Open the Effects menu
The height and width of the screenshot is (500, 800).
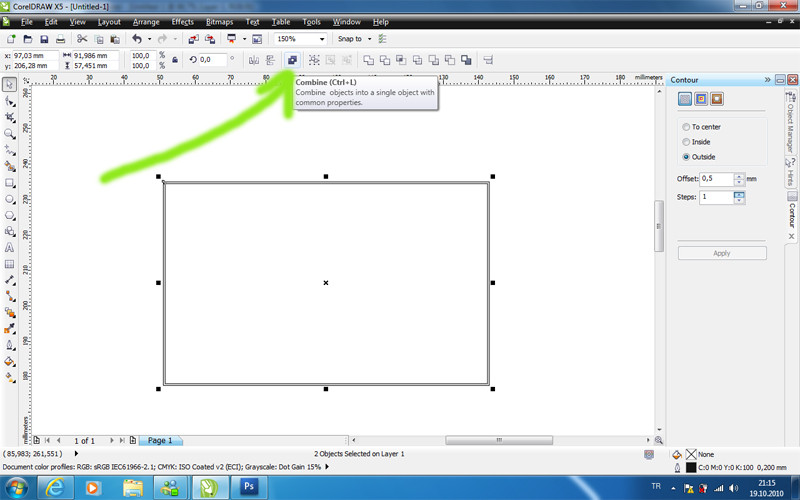coord(182,22)
